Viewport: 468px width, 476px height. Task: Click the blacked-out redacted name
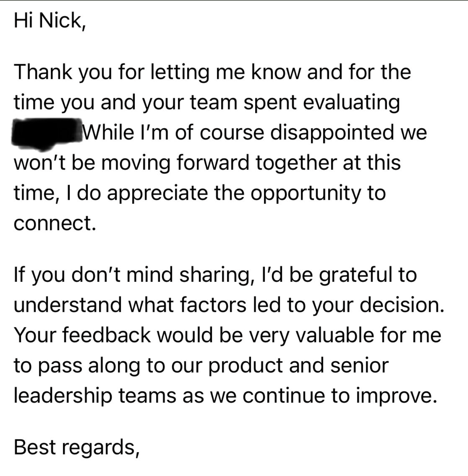pos(46,133)
